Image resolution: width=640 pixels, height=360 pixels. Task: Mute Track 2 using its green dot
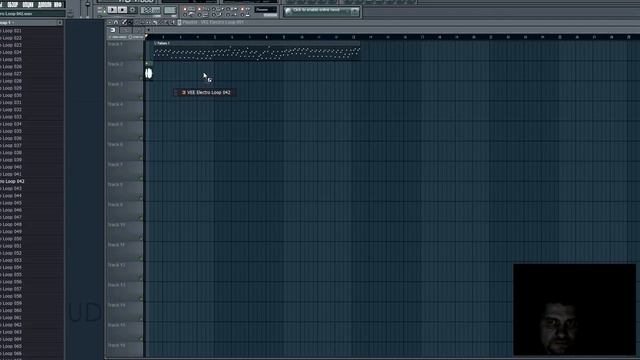(x=141, y=78)
